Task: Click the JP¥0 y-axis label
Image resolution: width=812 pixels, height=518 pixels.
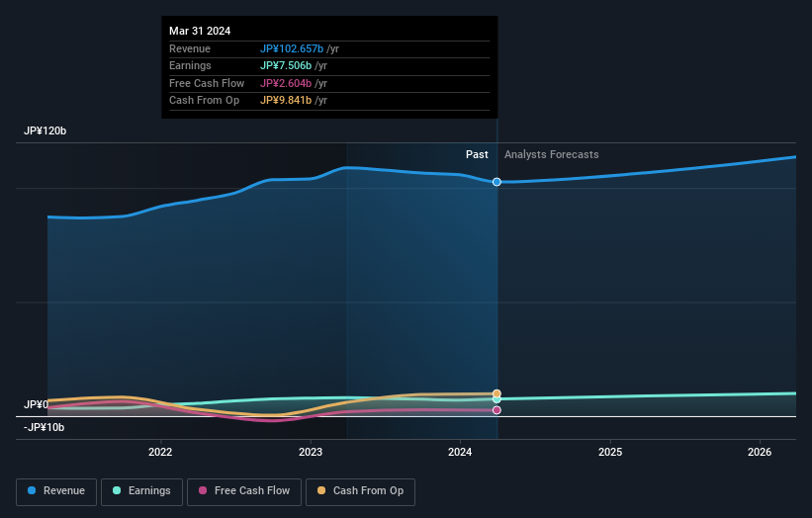Action: click(x=36, y=404)
